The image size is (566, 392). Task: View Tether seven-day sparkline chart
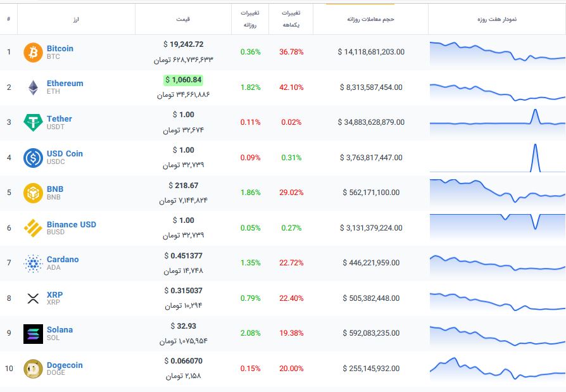pos(498,122)
